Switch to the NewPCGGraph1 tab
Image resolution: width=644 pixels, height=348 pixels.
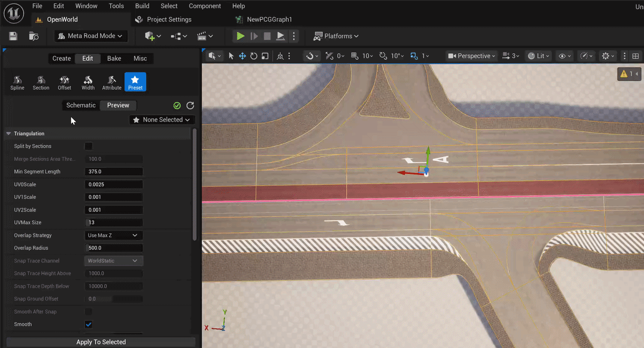269,20
